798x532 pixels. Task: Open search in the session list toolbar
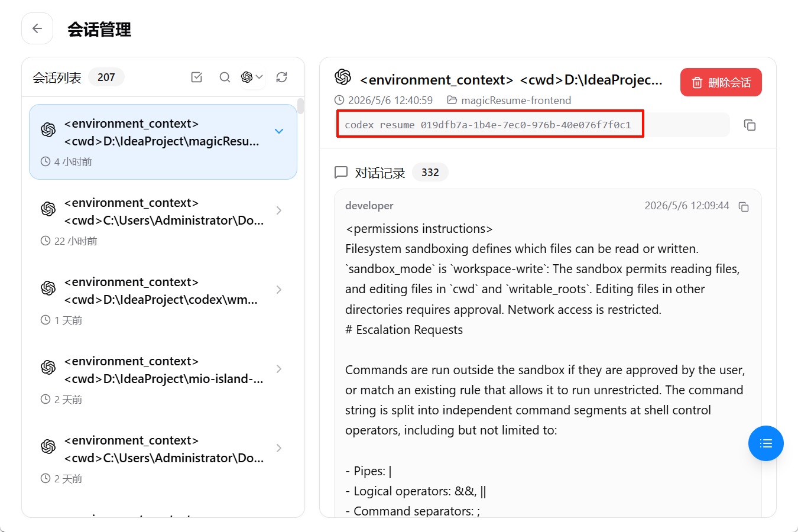tap(225, 77)
